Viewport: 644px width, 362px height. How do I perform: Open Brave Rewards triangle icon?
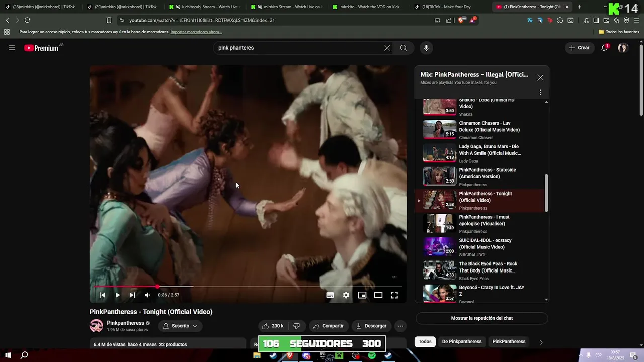tap(473, 20)
